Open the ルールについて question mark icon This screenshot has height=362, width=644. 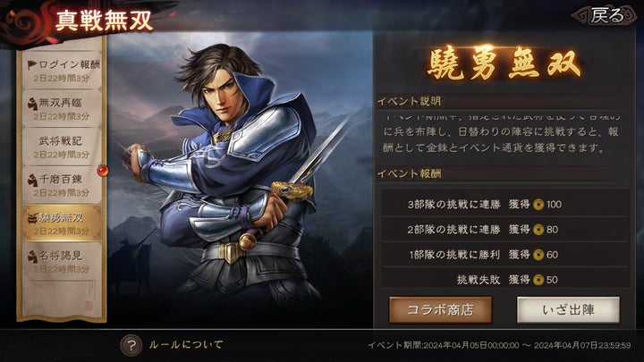131,345
